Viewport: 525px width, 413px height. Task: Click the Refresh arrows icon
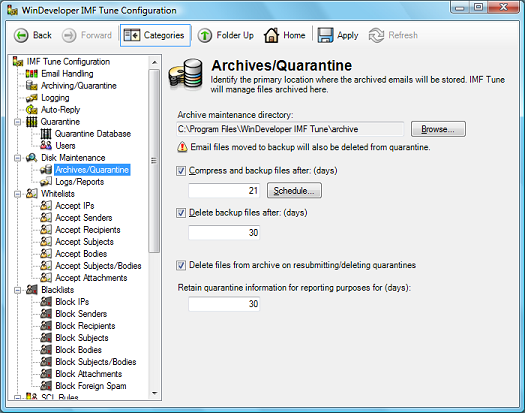coord(376,35)
